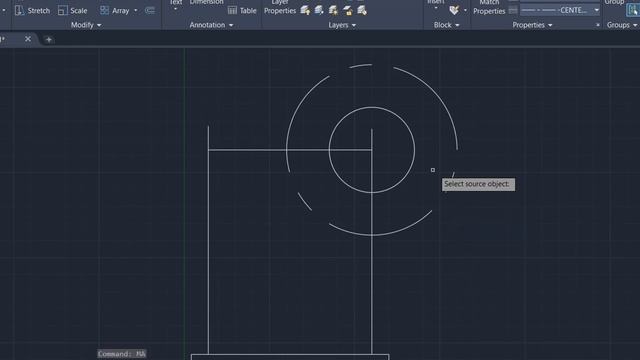Expand the Annotation panel
640x360 pixels.
pyautogui.click(x=211, y=25)
